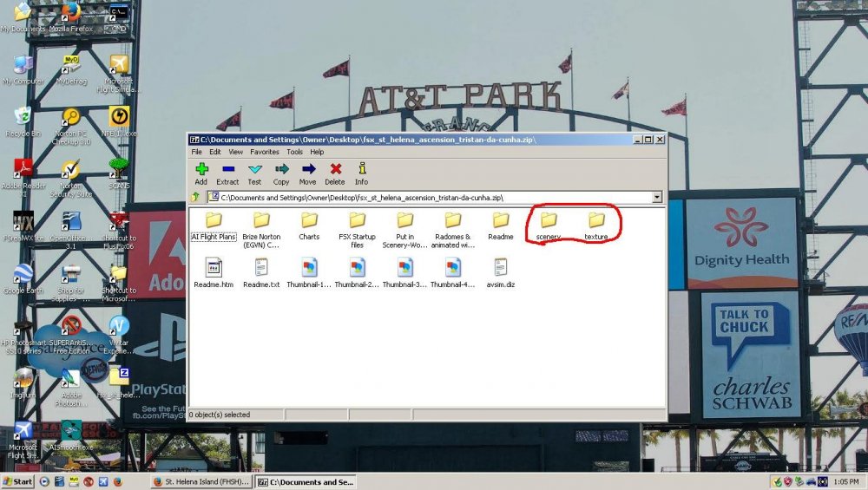Image resolution: width=868 pixels, height=490 pixels.
Task: Select the avsim.diz file
Action: click(x=501, y=273)
